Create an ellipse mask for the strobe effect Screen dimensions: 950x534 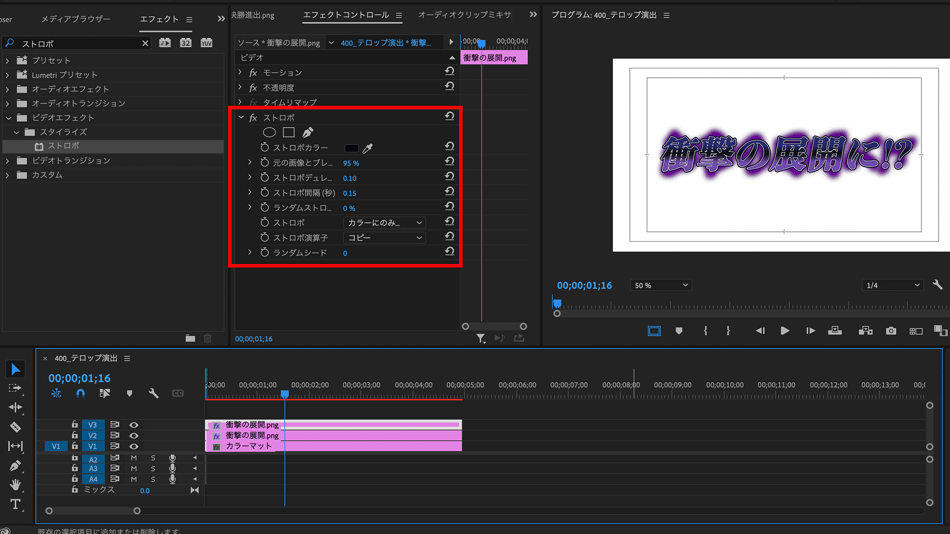coord(269,132)
